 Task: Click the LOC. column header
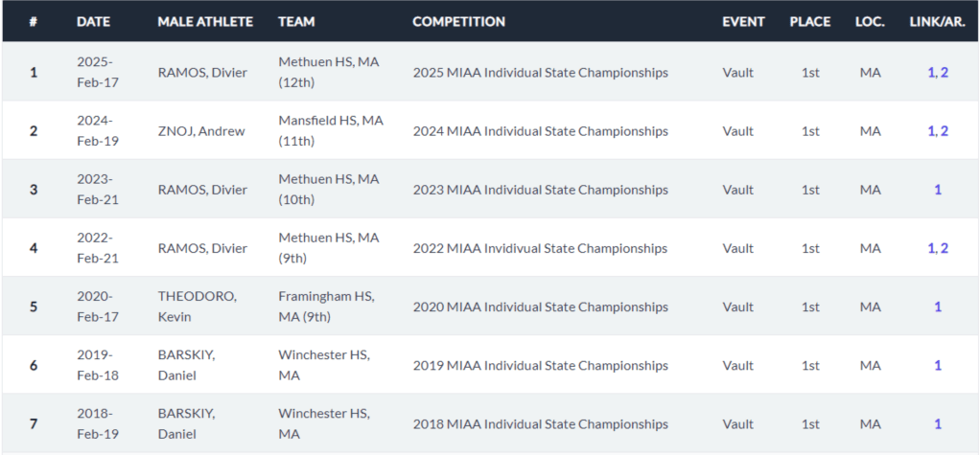[x=870, y=21]
